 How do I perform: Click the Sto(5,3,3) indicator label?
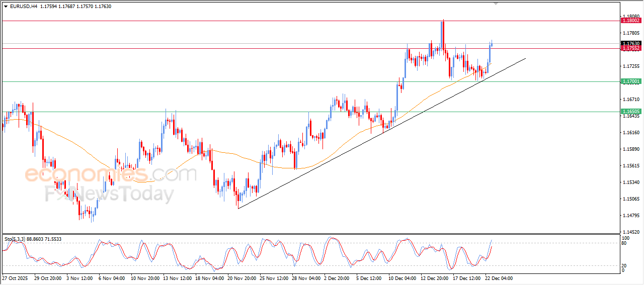click(18, 239)
